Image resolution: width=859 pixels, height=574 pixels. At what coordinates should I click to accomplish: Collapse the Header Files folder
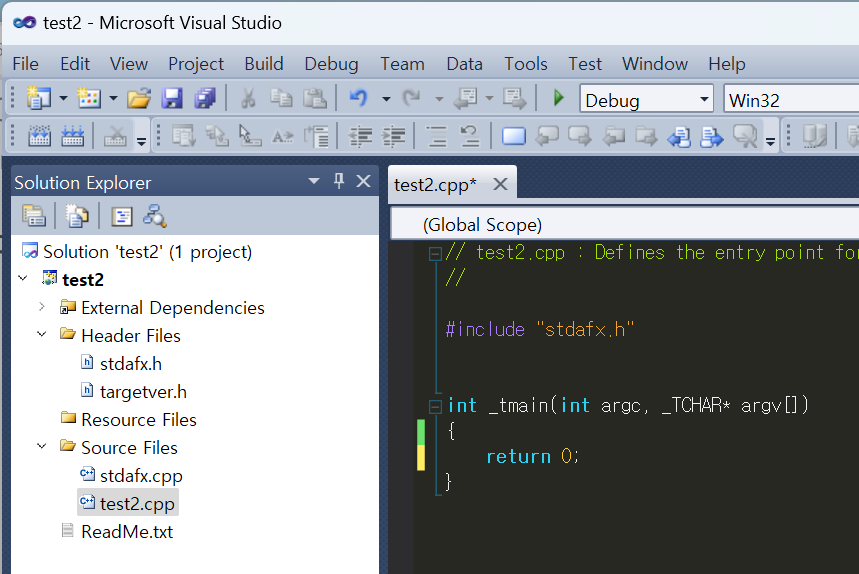(x=42, y=334)
